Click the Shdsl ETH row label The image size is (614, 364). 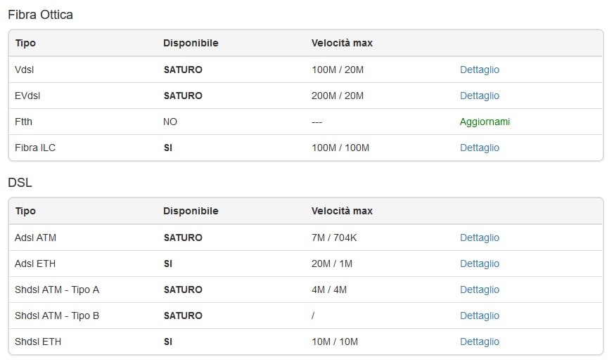[x=37, y=342]
